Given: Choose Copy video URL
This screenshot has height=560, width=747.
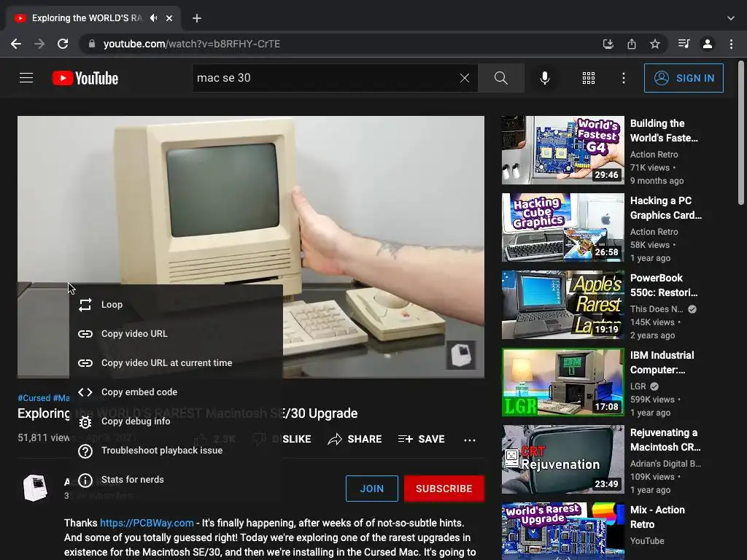Looking at the screenshot, I should click(x=176, y=334).
